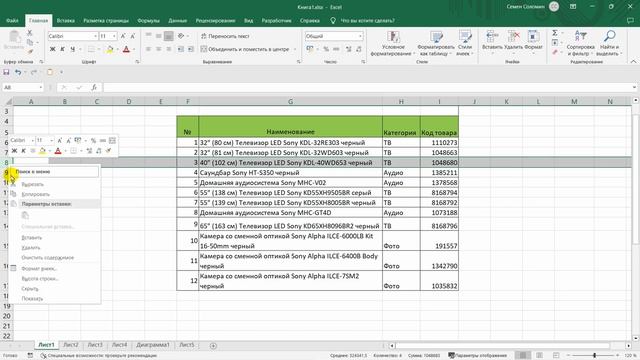The image size is (640, 360).
Task: Align text right in ribbon
Action: coord(168,49)
